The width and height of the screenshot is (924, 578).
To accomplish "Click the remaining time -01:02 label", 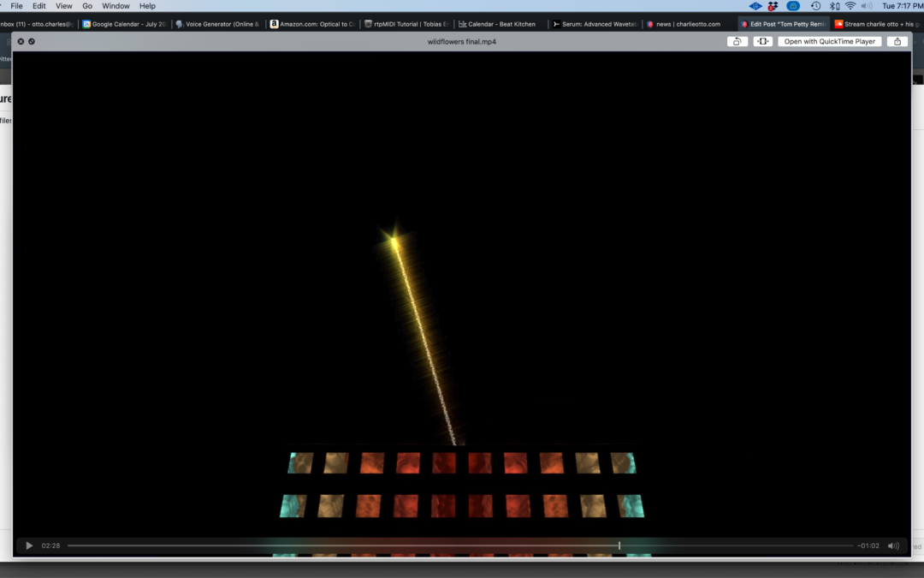I will (868, 545).
